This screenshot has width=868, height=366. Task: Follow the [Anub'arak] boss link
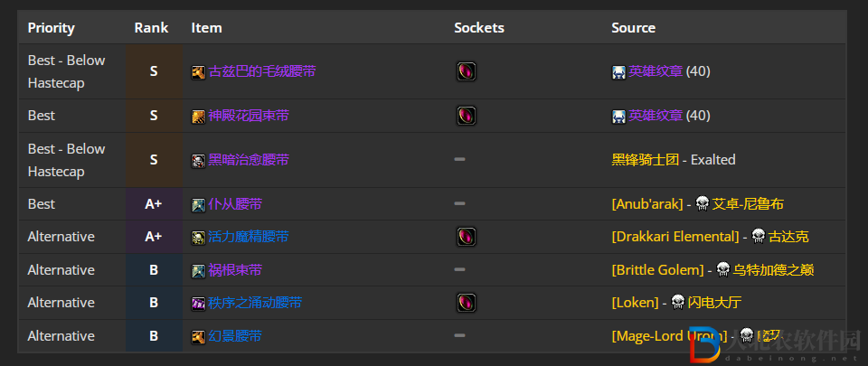pos(647,204)
